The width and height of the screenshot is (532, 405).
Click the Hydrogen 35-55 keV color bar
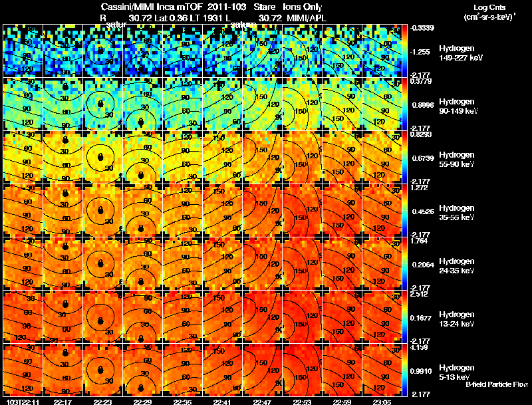click(404, 211)
